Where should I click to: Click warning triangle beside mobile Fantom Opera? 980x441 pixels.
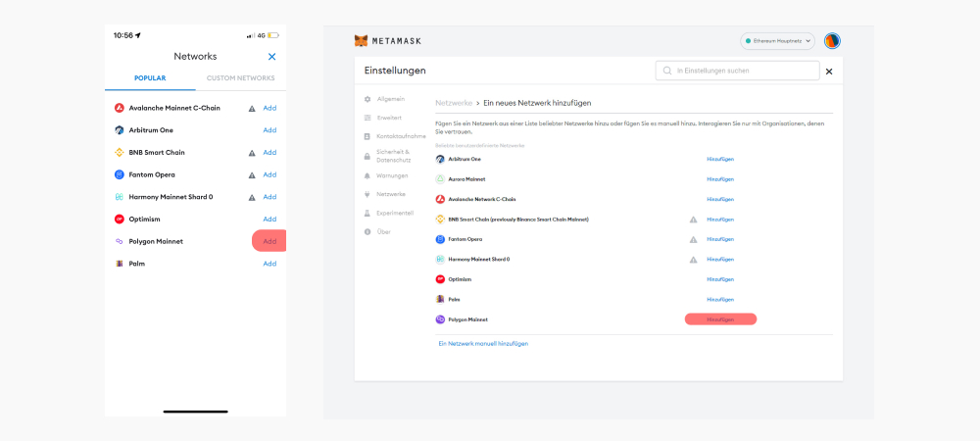(x=252, y=175)
